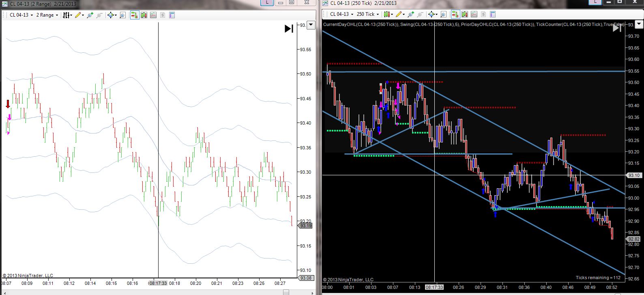The image size is (644, 295).
Task: Click the CurrentDayOHL indicator label text
Action: point(361,24)
